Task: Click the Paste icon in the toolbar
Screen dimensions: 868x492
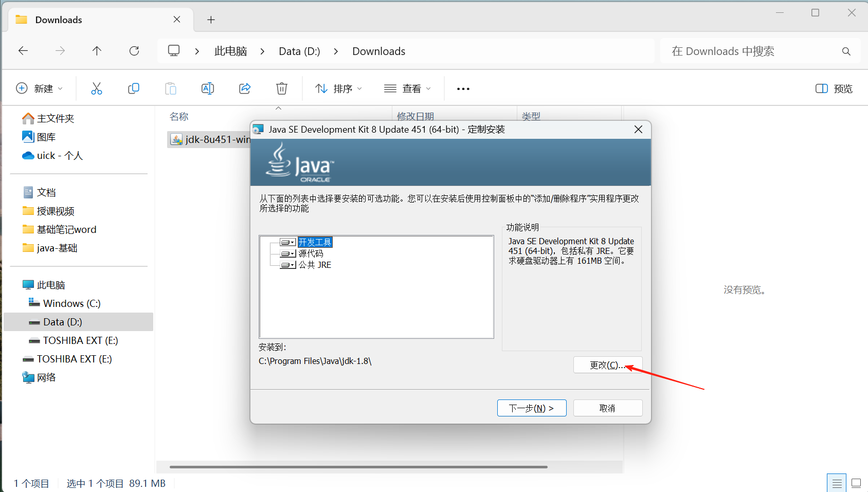Action: click(x=171, y=88)
